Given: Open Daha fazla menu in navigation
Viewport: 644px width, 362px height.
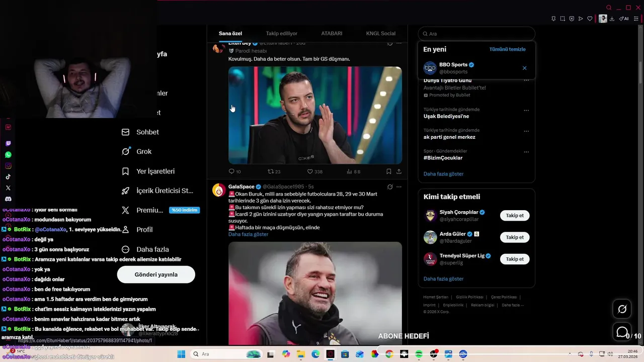Looking at the screenshot, I should (146, 249).
